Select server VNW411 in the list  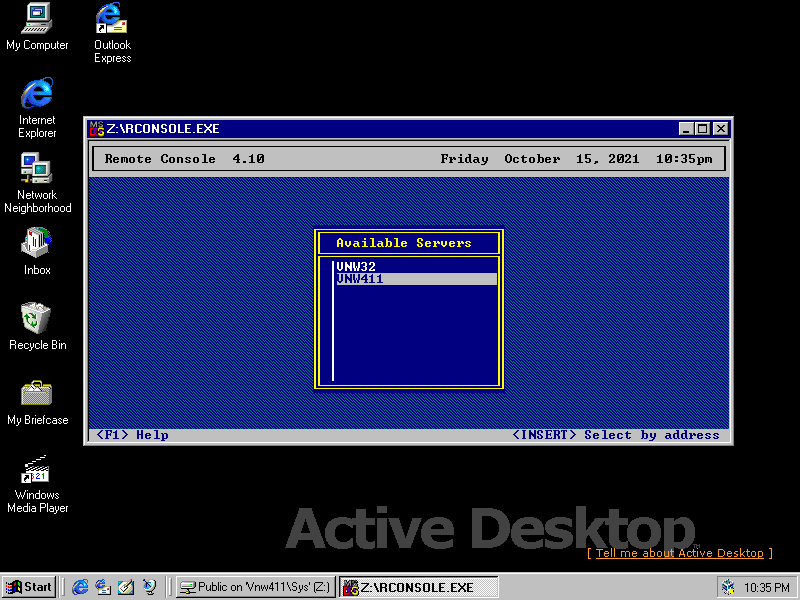416,279
